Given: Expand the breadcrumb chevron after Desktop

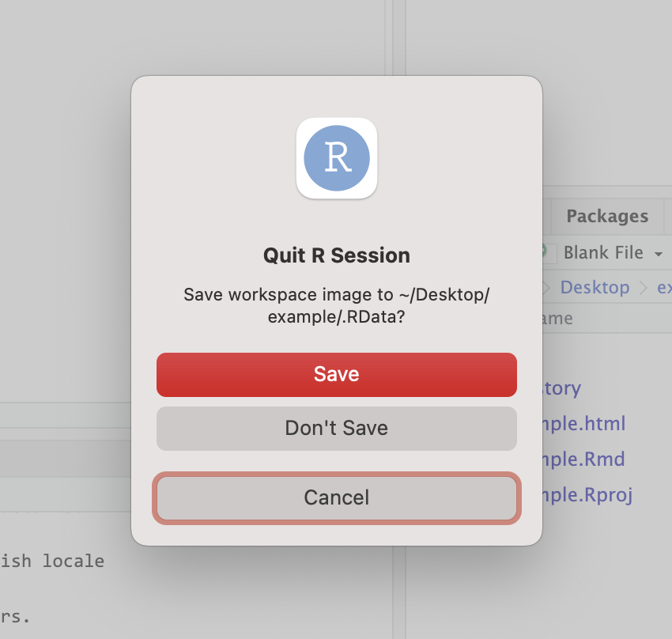Looking at the screenshot, I should point(643,288).
